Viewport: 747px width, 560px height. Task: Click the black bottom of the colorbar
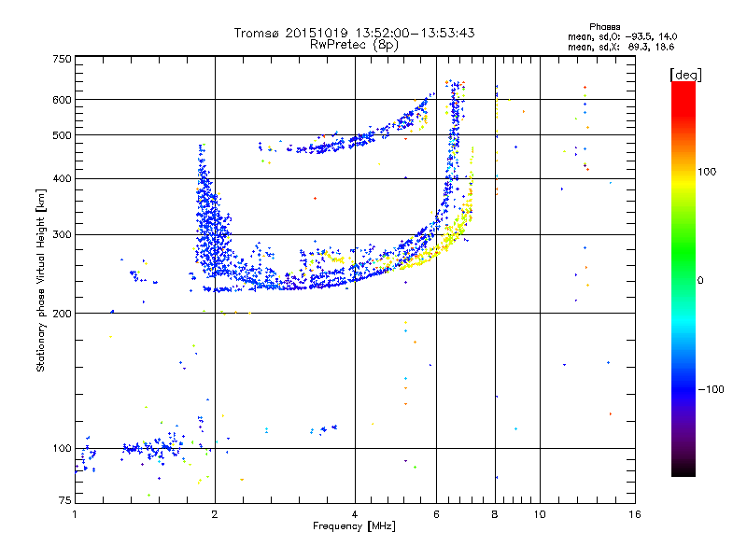(x=684, y=469)
